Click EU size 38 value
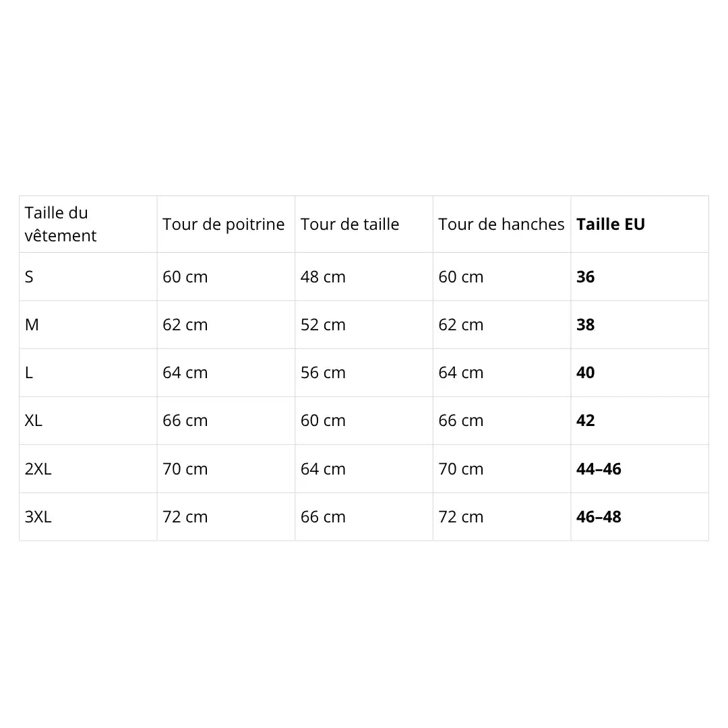The height and width of the screenshot is (728, 728). click(585, 325)
